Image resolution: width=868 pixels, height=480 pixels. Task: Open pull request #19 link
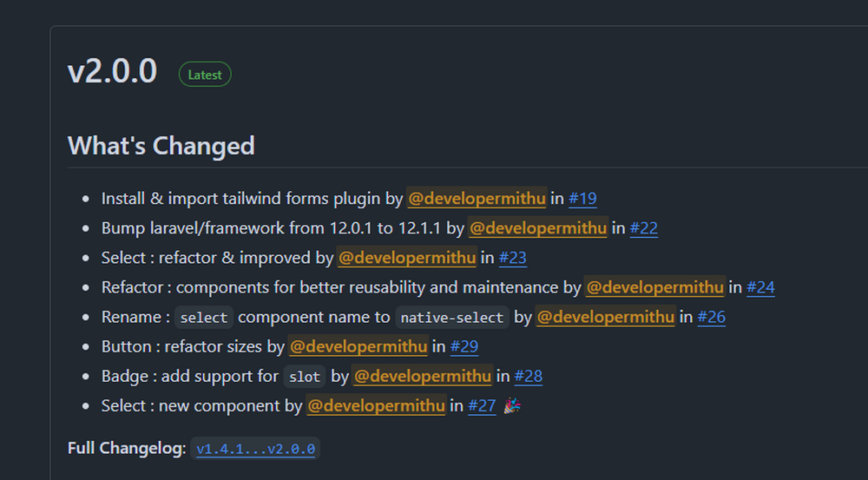click(x=582, y=199)
